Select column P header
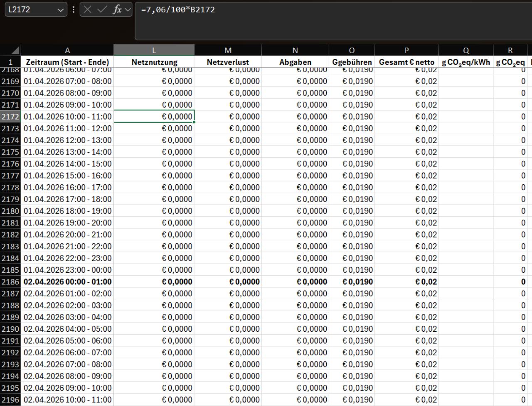The height and width of the screenshot is (406, 532). point(406,50)
